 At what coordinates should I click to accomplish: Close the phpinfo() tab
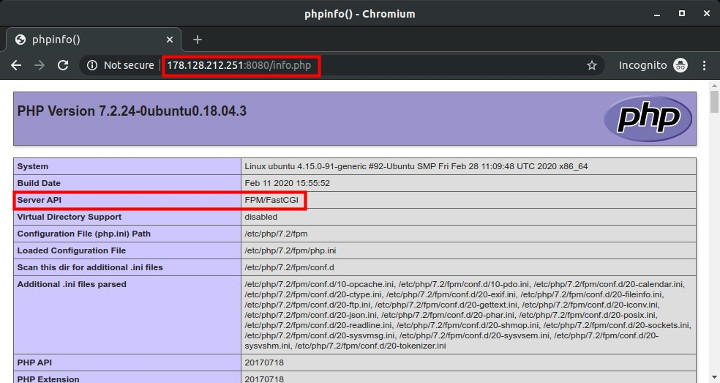coord(169,40)
